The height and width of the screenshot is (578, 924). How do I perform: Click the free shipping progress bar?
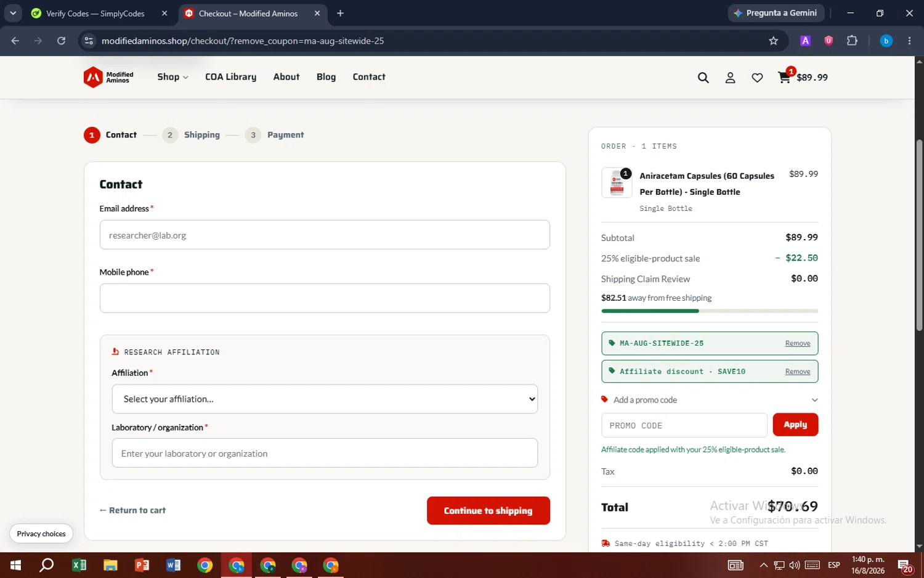click(710, 311)
